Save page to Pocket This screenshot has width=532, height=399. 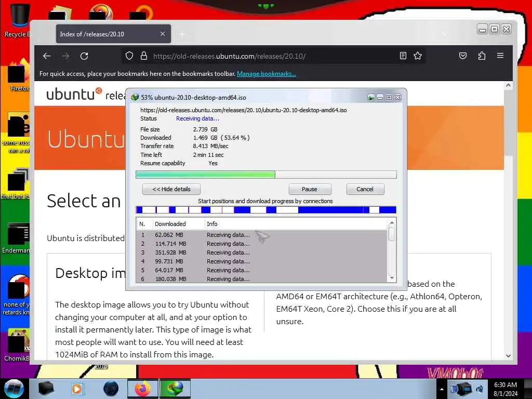click(463, 56)
